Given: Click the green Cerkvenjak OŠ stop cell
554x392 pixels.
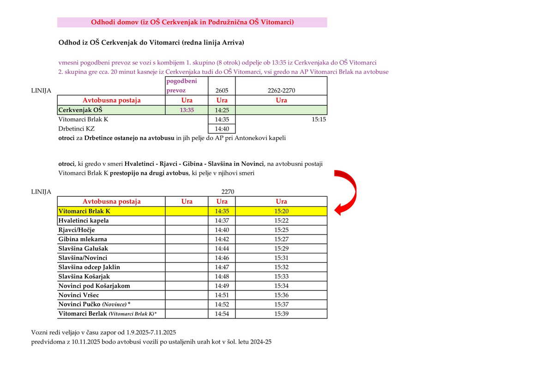Looking at the screenshot, I should [111, 110].
